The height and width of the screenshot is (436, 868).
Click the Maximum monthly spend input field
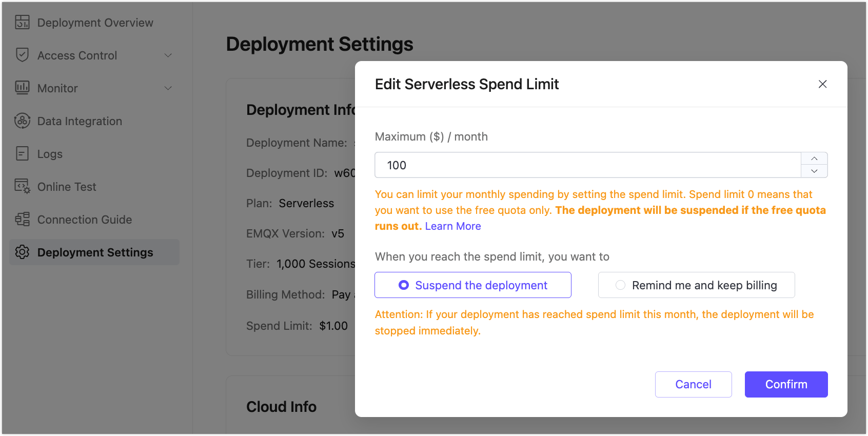pos(587,165)
